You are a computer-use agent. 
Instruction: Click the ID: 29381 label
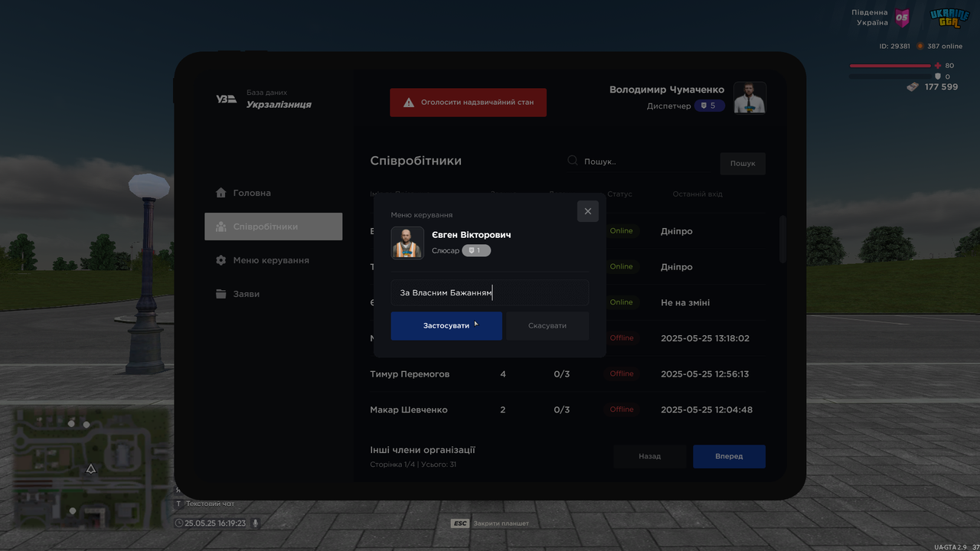click(x=894, y=47)
